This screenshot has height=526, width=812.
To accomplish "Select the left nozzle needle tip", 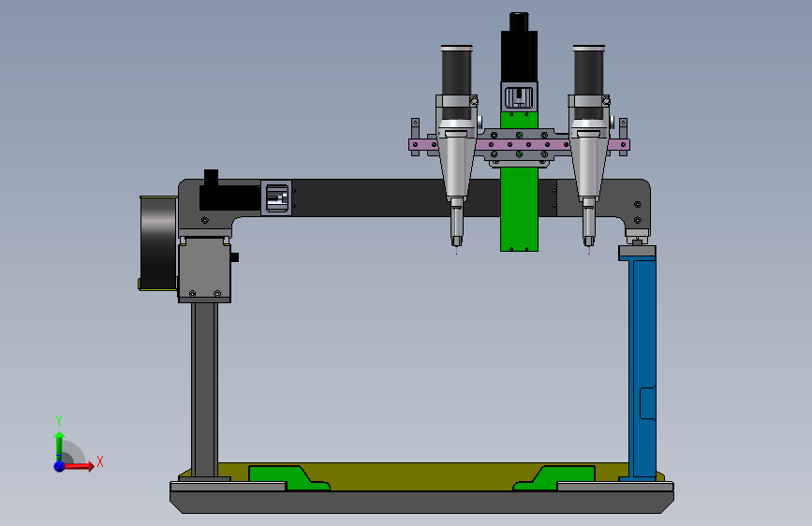I will [x=456, y=251].
